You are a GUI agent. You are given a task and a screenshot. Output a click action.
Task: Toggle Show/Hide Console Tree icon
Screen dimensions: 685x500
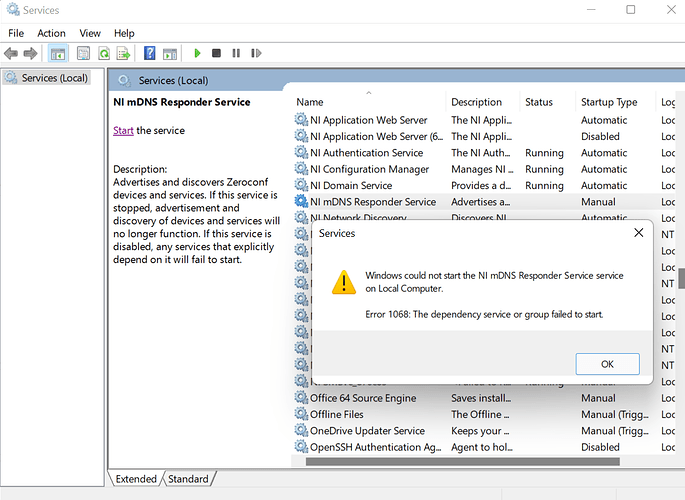[x=58, y=54]
